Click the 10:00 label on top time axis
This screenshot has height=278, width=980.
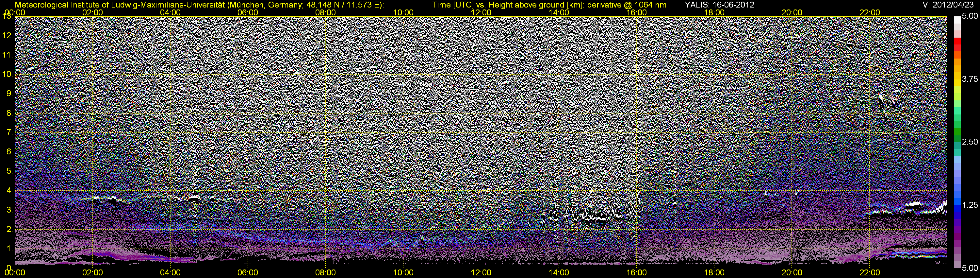tap(403, 12)
